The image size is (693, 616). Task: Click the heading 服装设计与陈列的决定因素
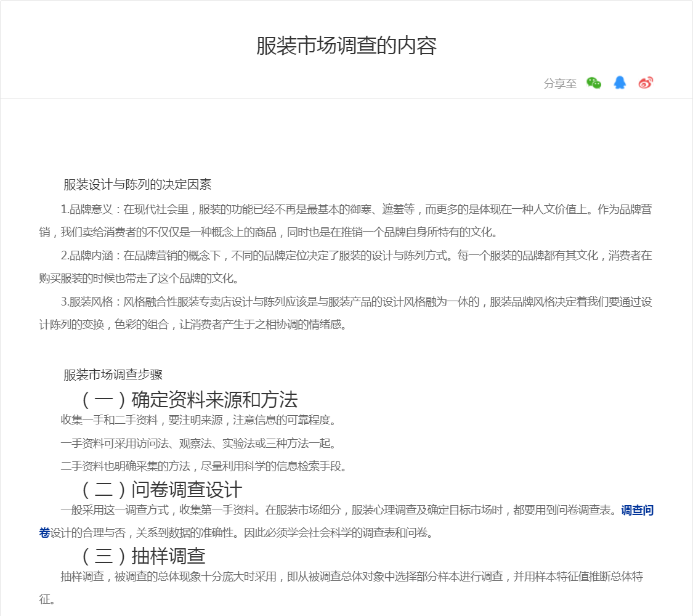pyautogui.click(x=137, y=184)
